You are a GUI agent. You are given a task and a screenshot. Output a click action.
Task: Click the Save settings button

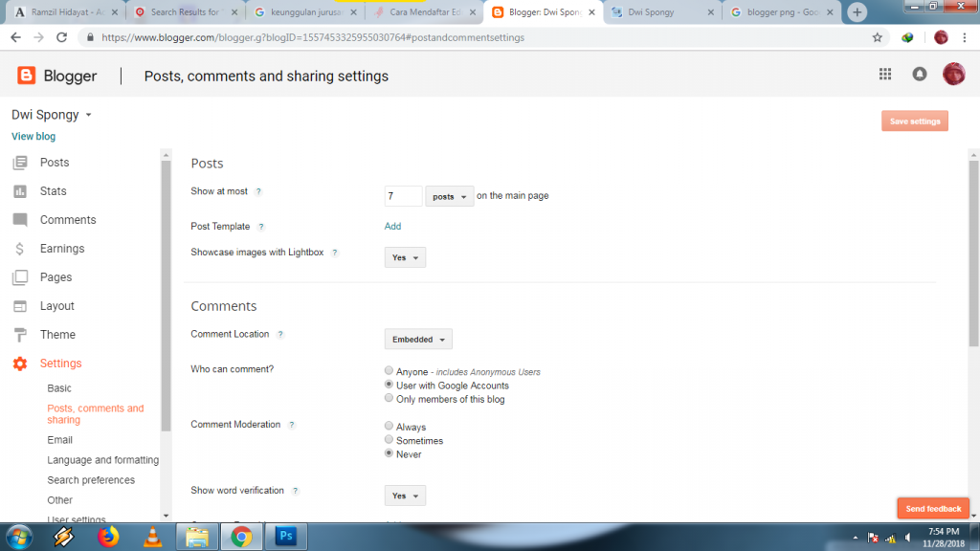click(914, 121)
